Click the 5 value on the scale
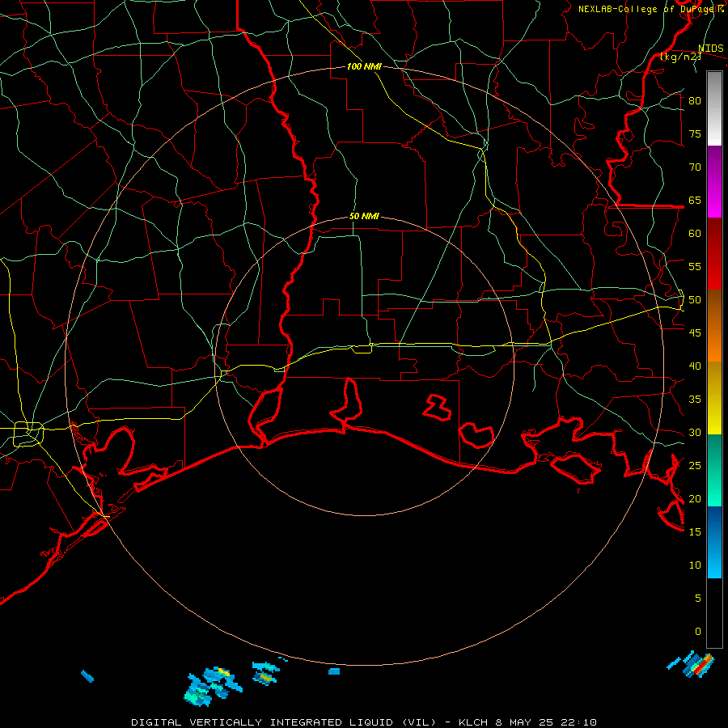The height and width of the screenshot is (728, 728). coord(698,599)
